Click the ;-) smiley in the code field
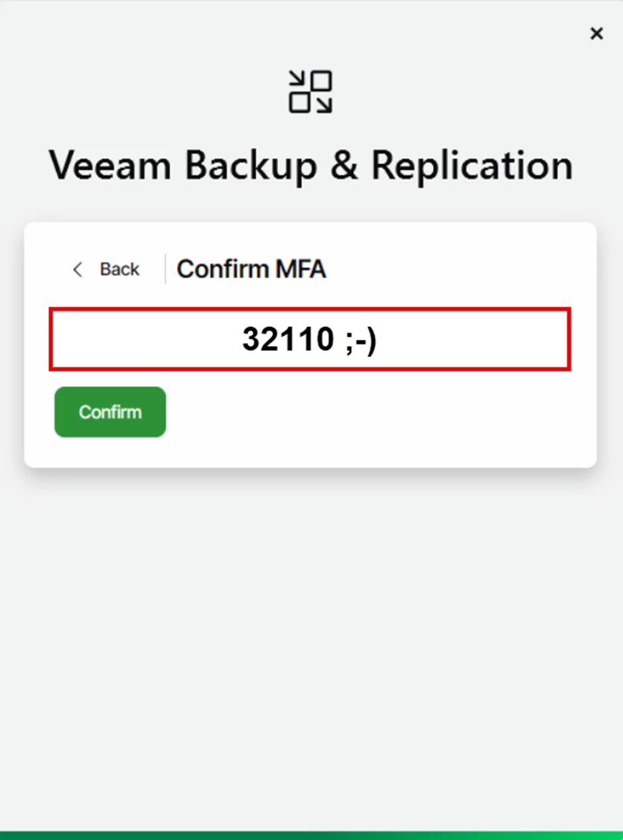623x840 pixels. tap(361, 340)
